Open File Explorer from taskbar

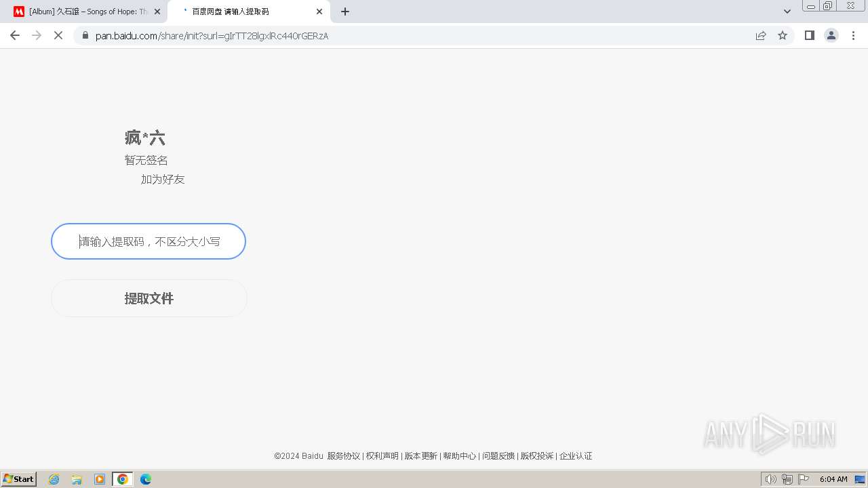click(x=77, y=479)
